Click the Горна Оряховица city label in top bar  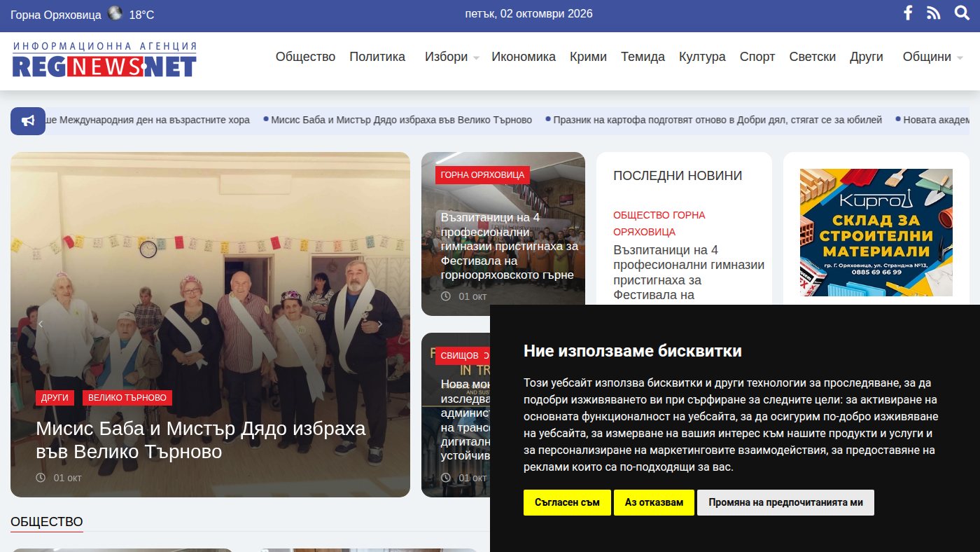56,15
